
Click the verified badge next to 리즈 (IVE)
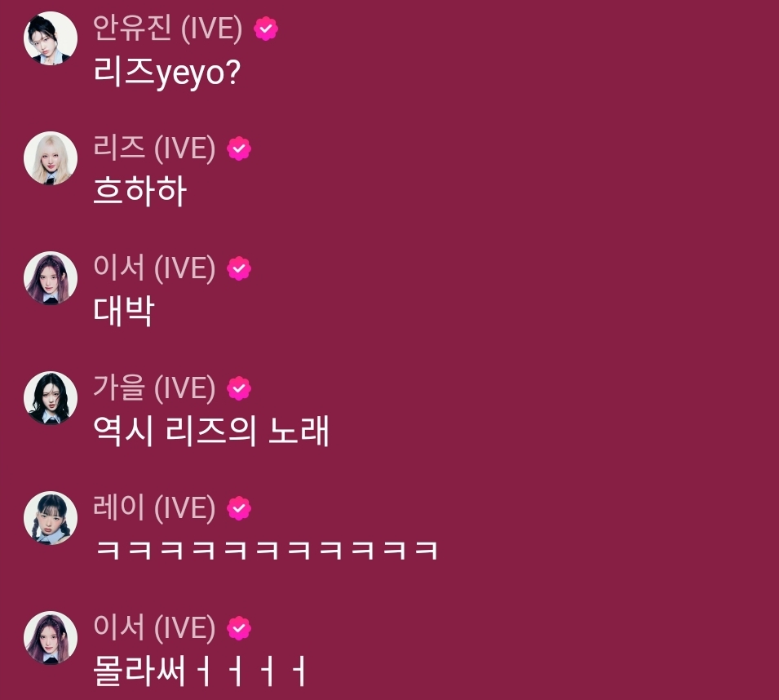tap(239, 148)
